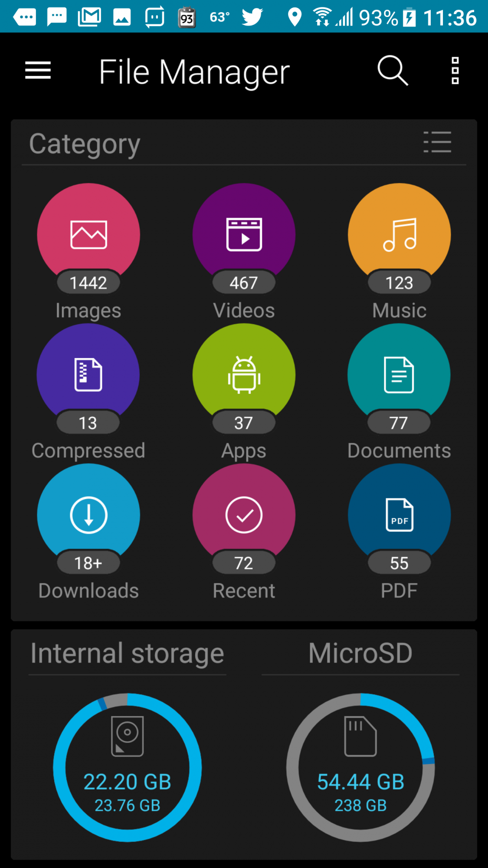Open Internal storage usage ring
This screenshot has height=868, width=488.
[x=127, y=767]
